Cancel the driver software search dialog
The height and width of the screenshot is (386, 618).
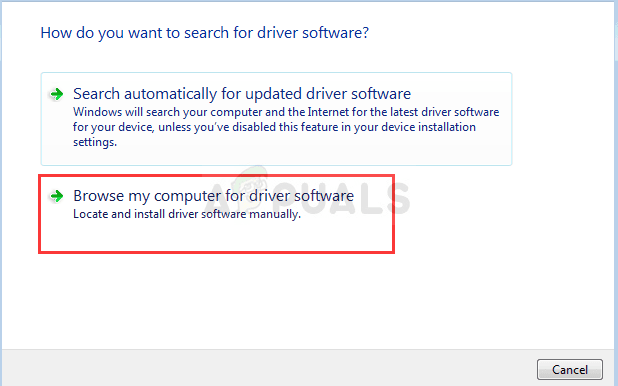tap(570, 369)
